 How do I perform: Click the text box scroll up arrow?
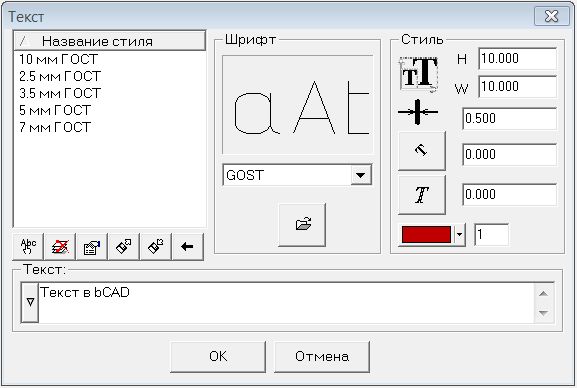click(x=544, y=293)
